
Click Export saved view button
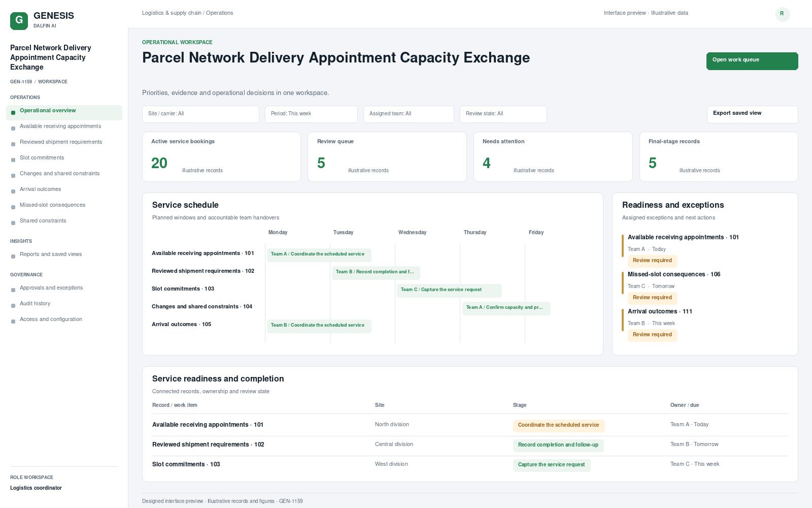tap(752, 114)
